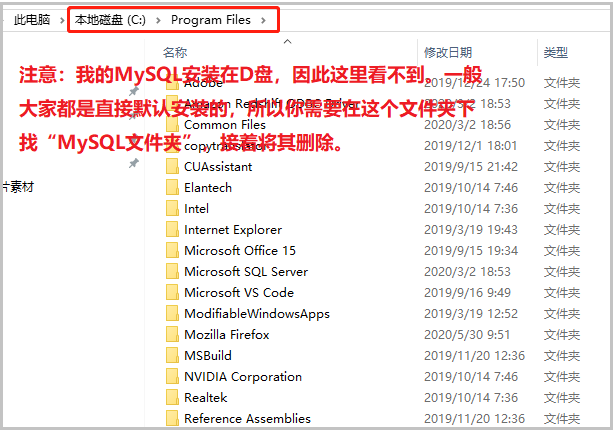Select the Intel folder icon

point(172,209)
